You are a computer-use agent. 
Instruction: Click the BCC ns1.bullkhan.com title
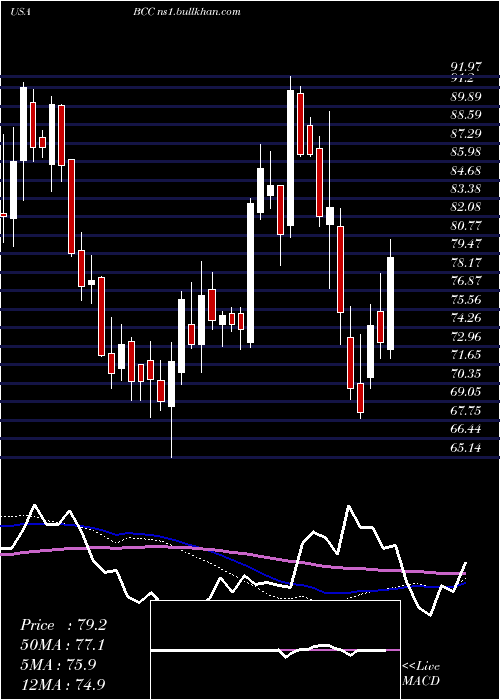[187, 12]
